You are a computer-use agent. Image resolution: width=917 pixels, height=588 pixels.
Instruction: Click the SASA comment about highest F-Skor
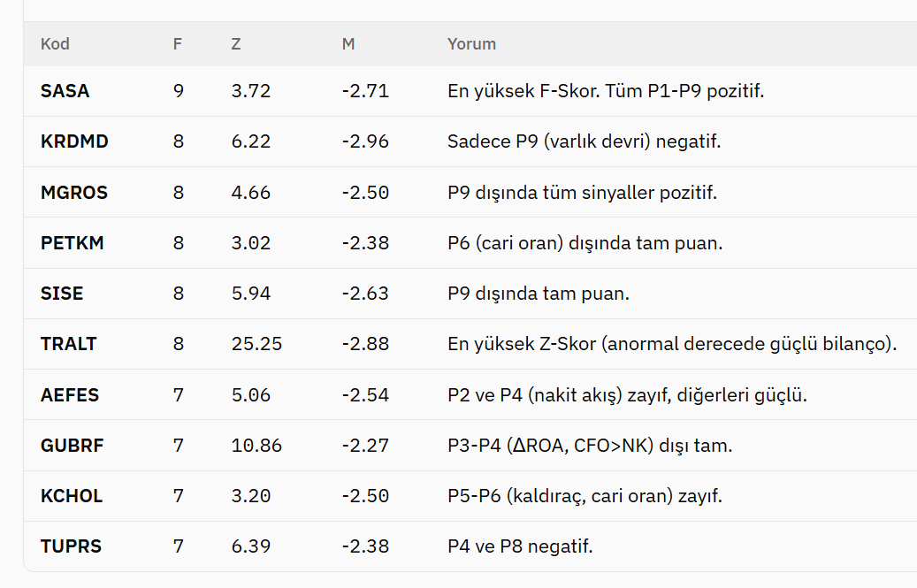tap(606, 91)
